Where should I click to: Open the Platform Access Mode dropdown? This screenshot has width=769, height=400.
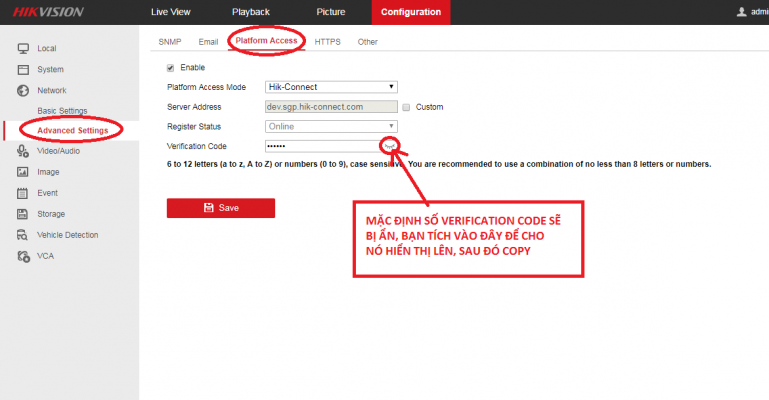pyautogui.click(x=331, y=87)
